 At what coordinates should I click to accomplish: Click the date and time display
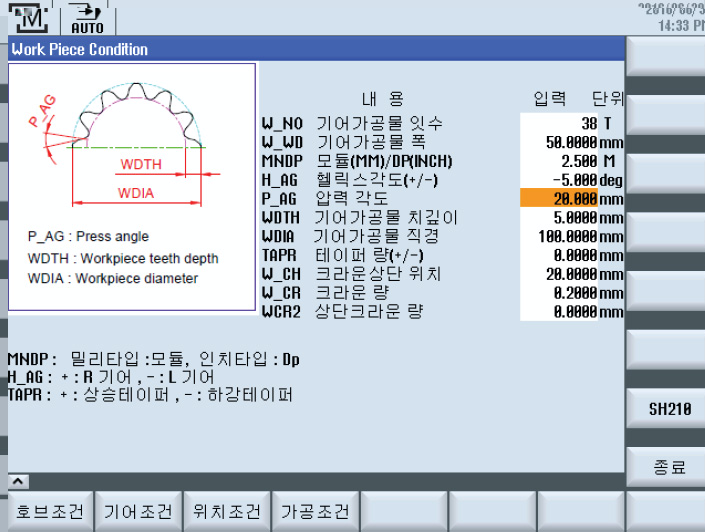coord(670,16)
